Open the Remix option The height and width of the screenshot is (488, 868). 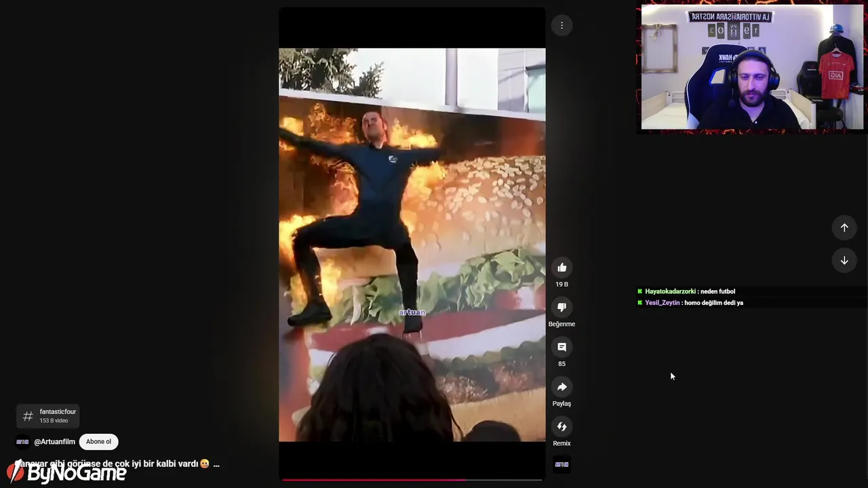(x=561, y=426)
